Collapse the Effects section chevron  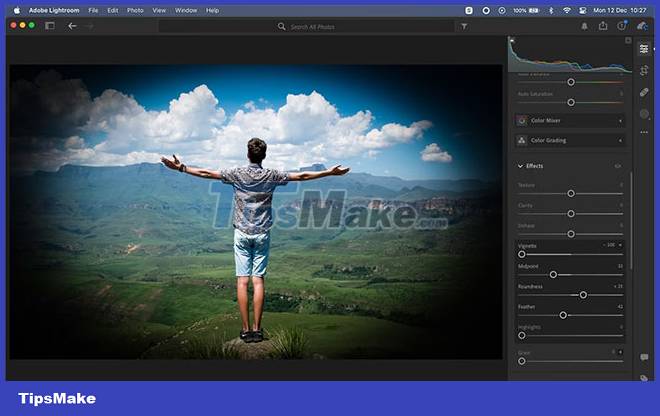[x=520, y=166]
